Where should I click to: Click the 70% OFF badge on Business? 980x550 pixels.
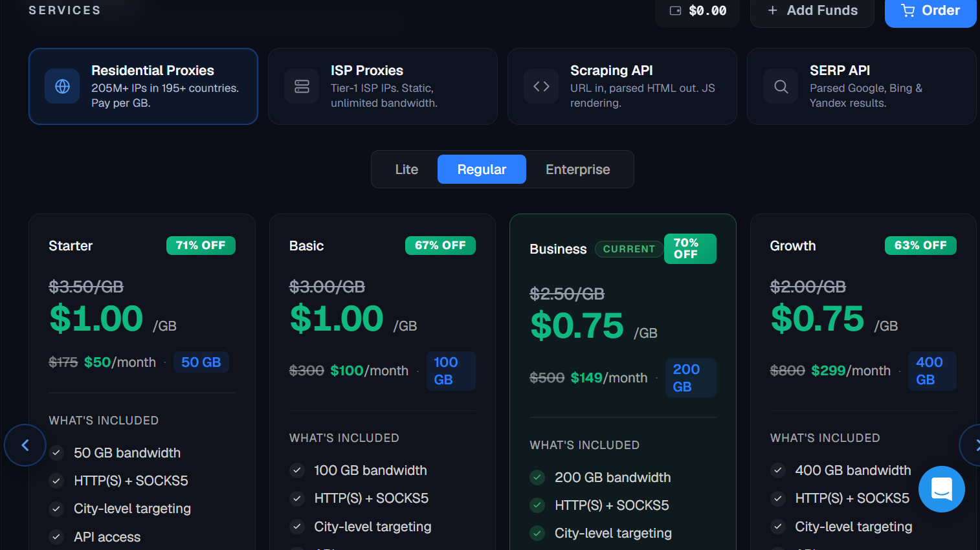click(690, 248)
